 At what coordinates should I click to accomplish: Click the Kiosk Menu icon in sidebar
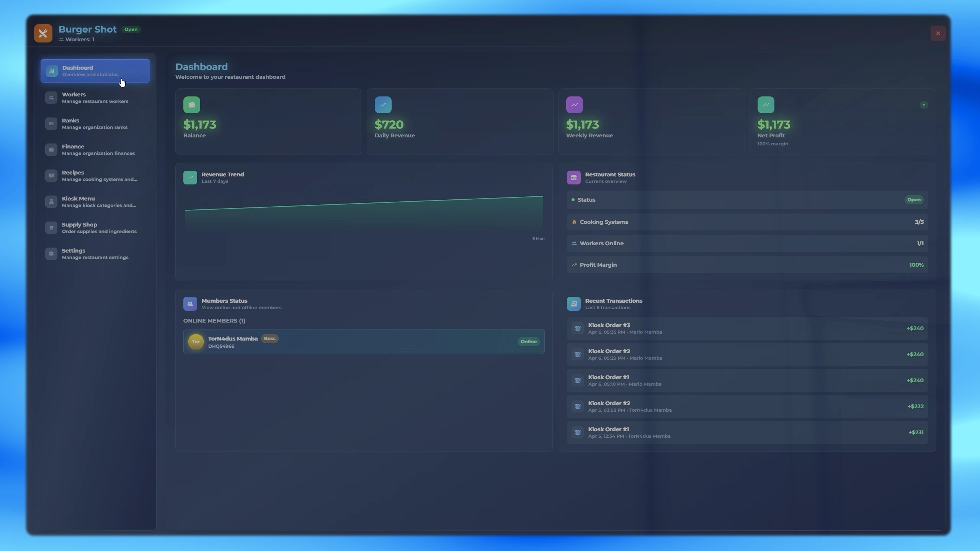tap(51, 202)
